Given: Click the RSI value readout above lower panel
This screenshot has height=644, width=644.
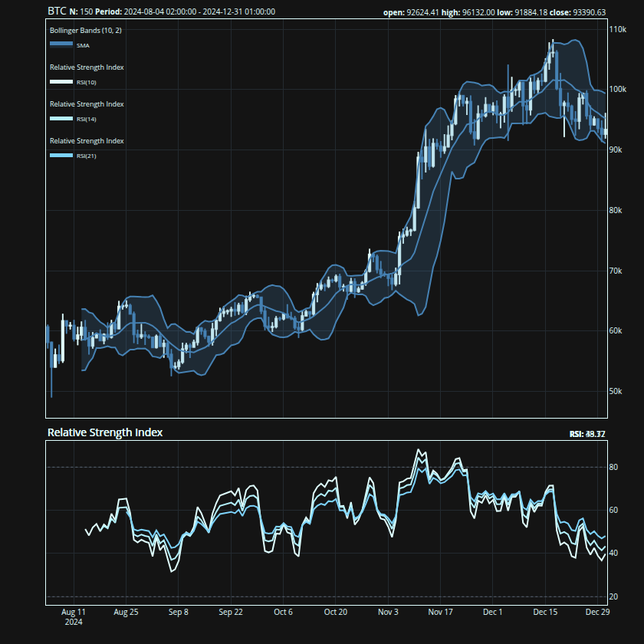Looking at the screenshot, I should pos(587,434).
